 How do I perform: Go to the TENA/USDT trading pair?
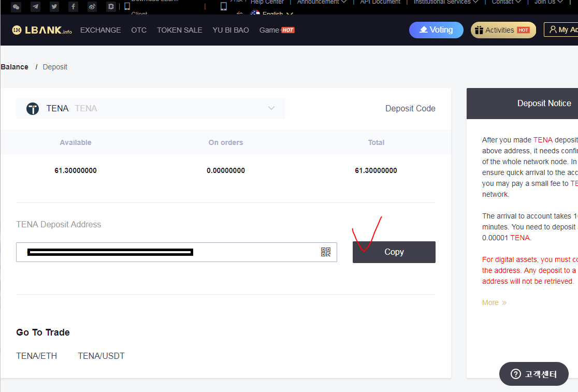pos(102,356)
